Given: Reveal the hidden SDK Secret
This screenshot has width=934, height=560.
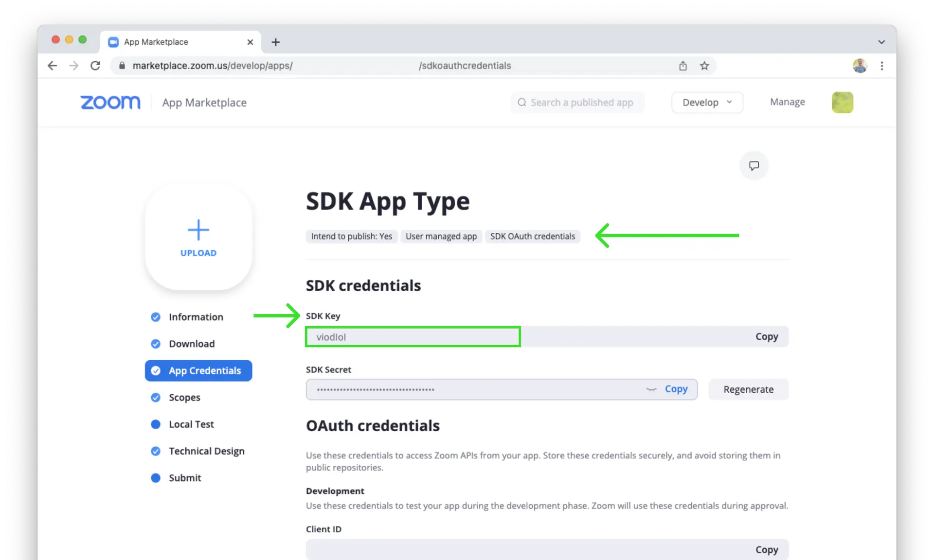Looking at the screenshot, I should coord(651,389).
